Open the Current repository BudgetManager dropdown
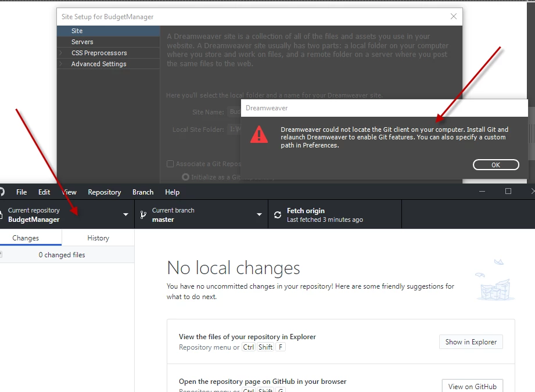 (x=67, y=215)
